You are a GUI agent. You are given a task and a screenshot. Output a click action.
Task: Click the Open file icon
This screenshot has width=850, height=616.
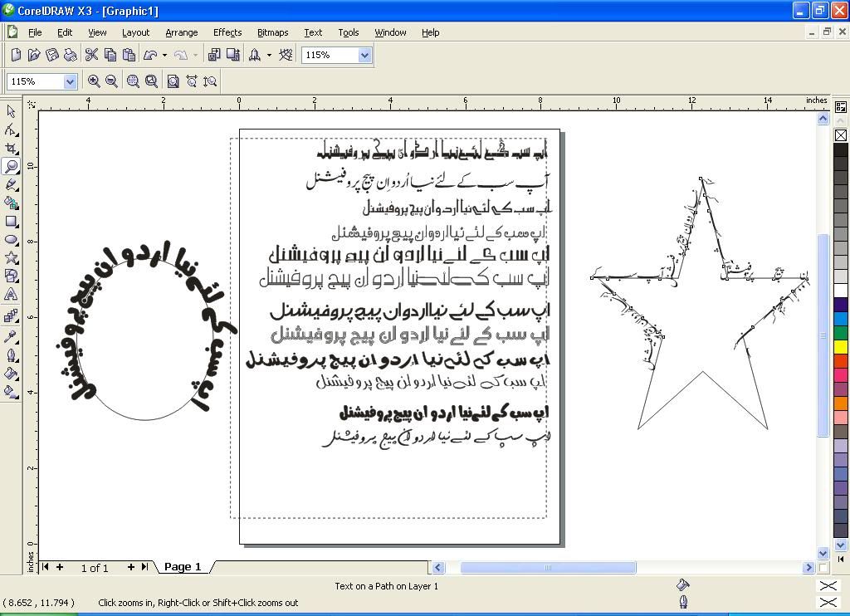tap(34, 55)
